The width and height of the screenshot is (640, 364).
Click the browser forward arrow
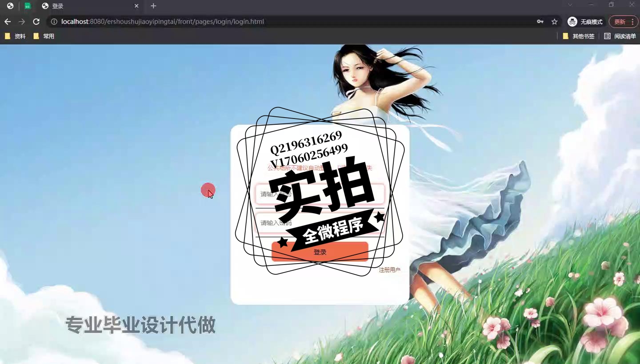[x=22, y=22]
